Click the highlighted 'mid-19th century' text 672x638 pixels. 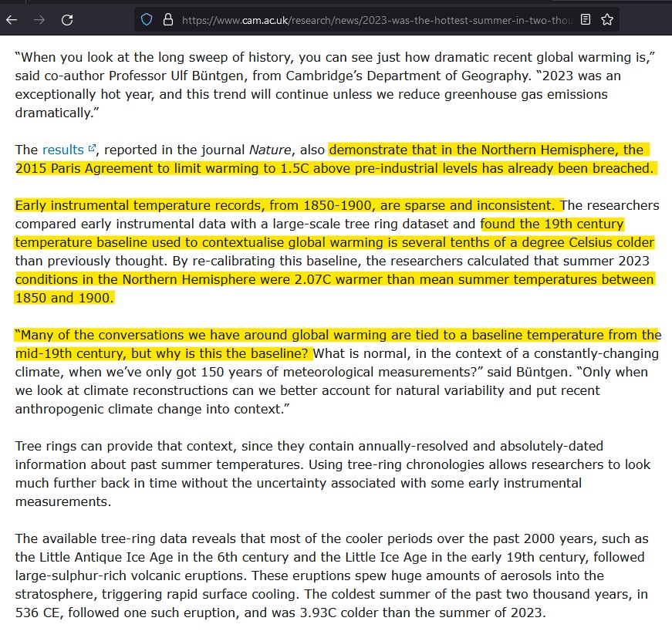(71, 353)
